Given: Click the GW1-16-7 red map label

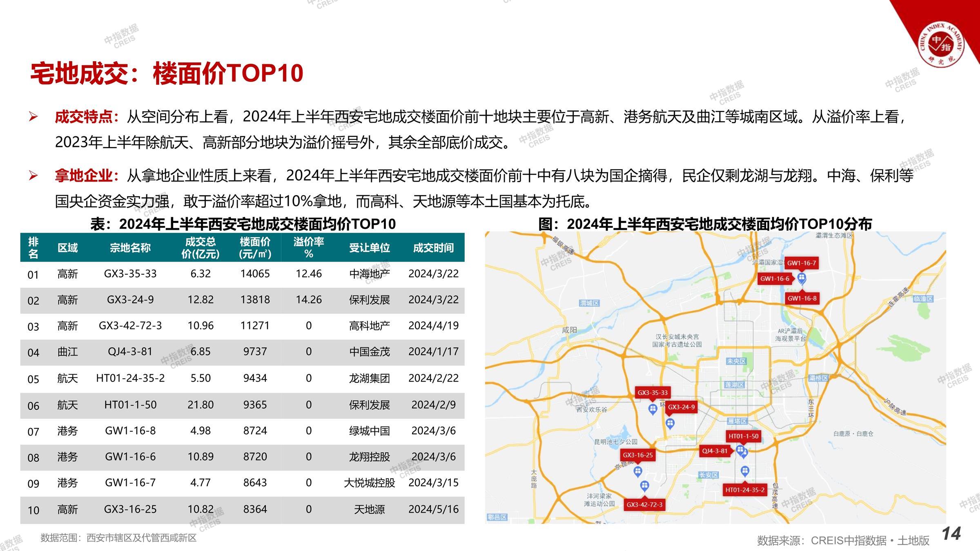Looking at the screenshot, I should (x=801, y=263).
